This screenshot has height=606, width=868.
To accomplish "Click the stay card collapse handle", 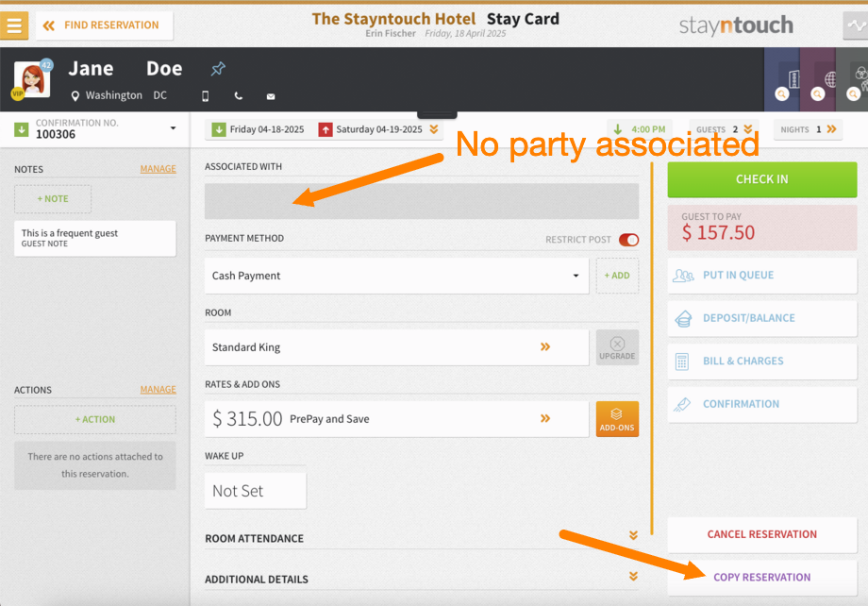I will coord(438,114).
